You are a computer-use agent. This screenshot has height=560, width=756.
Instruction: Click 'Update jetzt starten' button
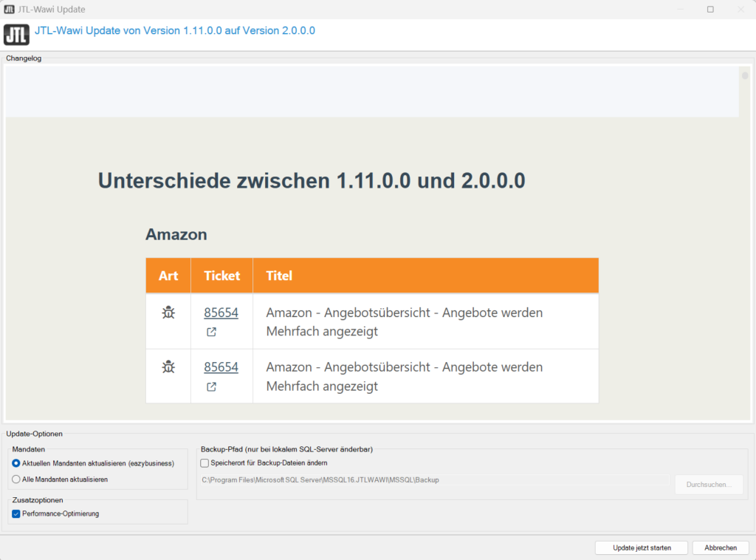click(x=642, y=548)
